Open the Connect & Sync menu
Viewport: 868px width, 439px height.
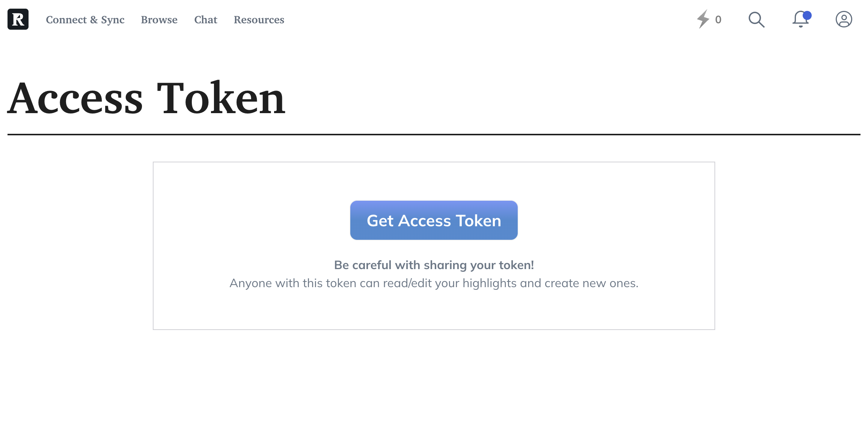[x=85, y=20]
